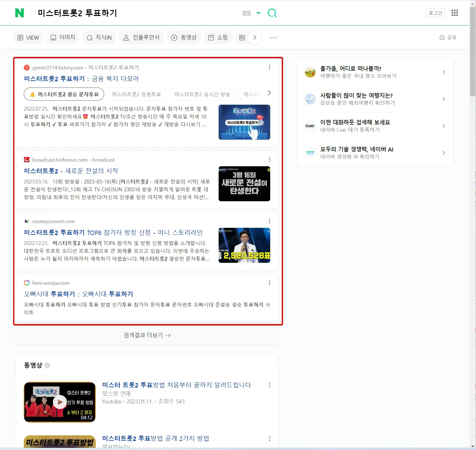Viewport: 476px width, 450px height.
Task: Open the 2,520,528표 thumbnail image
Action: [x=244, y=245]
